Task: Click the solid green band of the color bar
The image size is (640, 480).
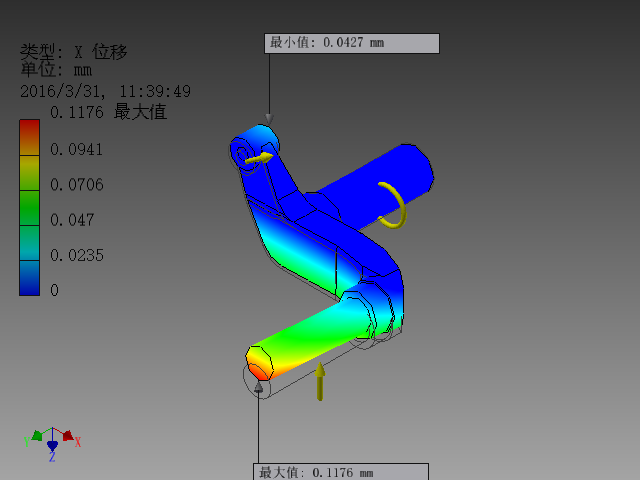Action: click(x=29, y=208)
